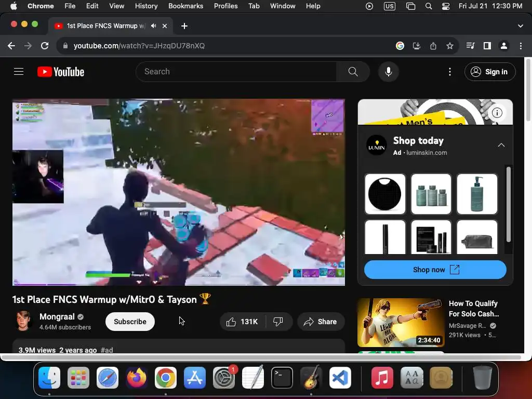Open Chrome three-dot menu

pos(521,46)
